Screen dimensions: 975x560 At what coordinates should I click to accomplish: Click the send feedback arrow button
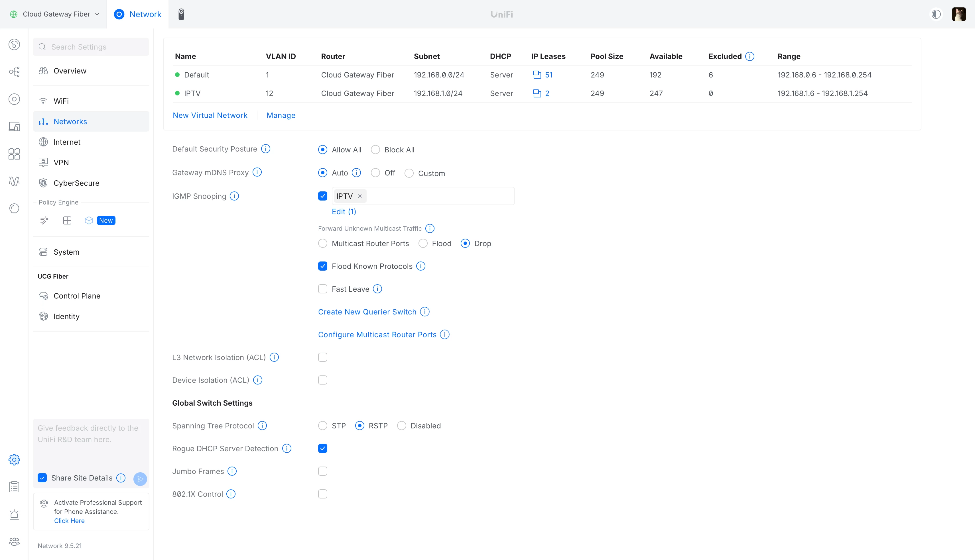pyautogui.click(x=140, y=479)
